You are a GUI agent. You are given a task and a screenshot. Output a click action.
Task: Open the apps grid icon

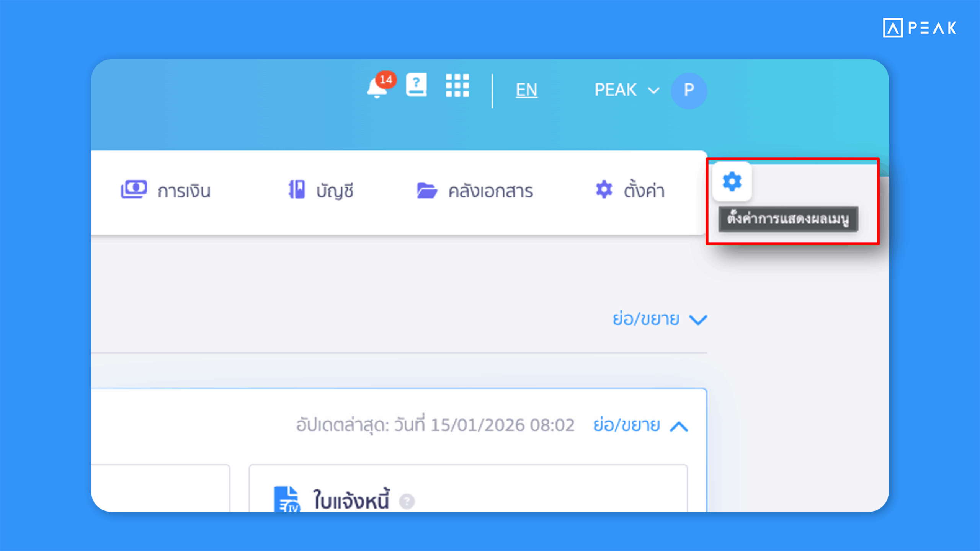coord(457,85)
